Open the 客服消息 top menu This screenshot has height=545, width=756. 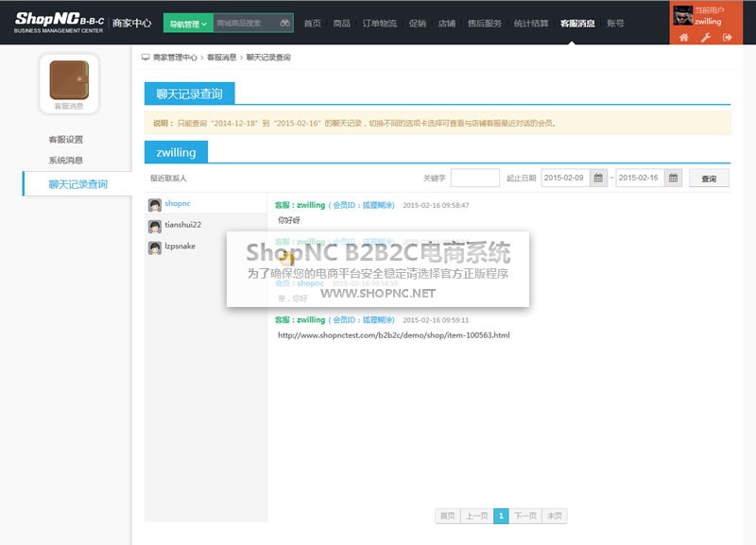click(577, 23)
